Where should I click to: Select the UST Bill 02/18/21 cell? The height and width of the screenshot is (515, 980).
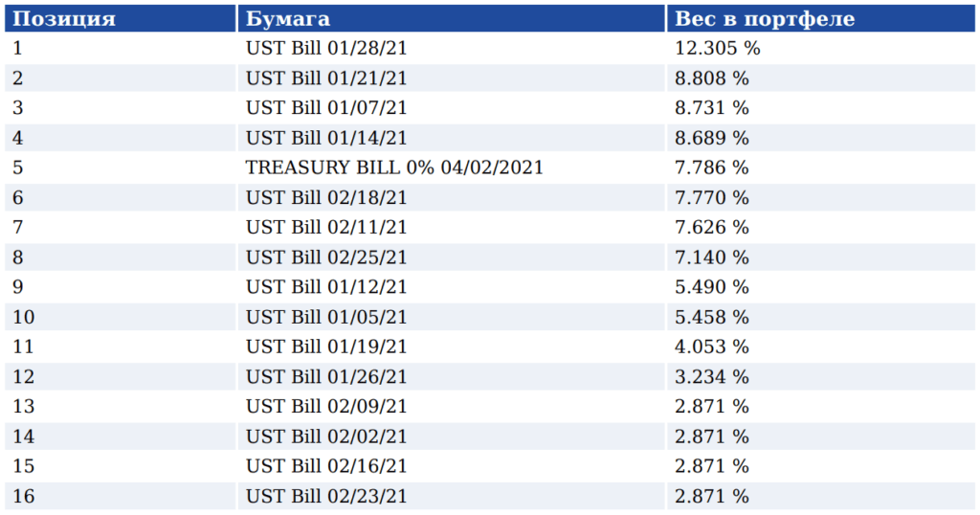[x=326, y=197]
